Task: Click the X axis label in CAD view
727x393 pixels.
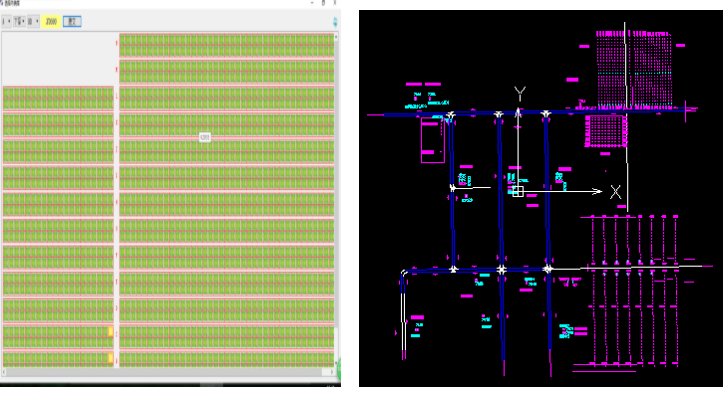Action: point(615,192)
